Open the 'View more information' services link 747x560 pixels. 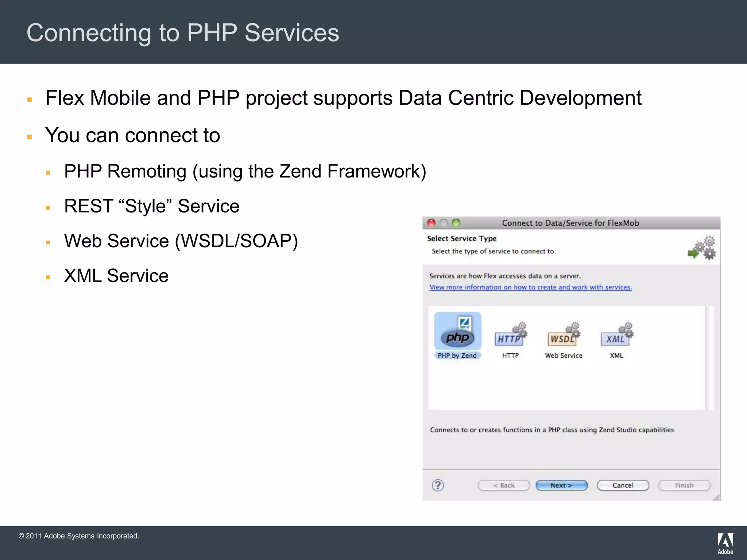(530, 287)
